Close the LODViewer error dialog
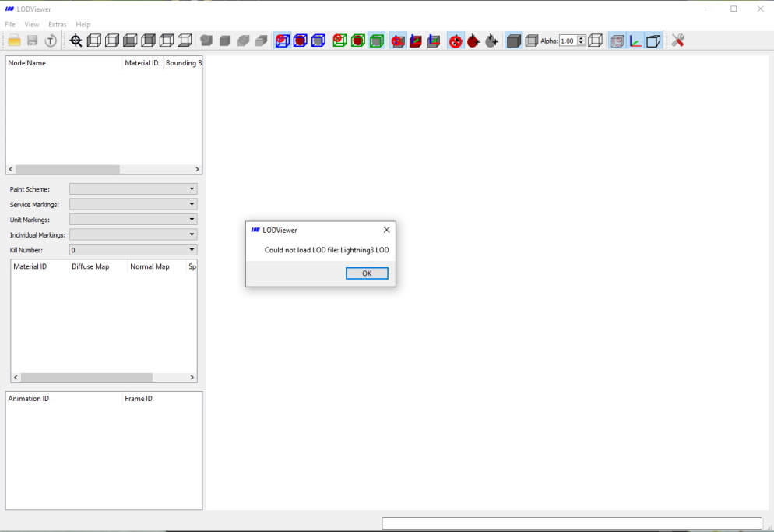This screenshot has height=532, width=774. pyautogui.click(x=386, y=230)
